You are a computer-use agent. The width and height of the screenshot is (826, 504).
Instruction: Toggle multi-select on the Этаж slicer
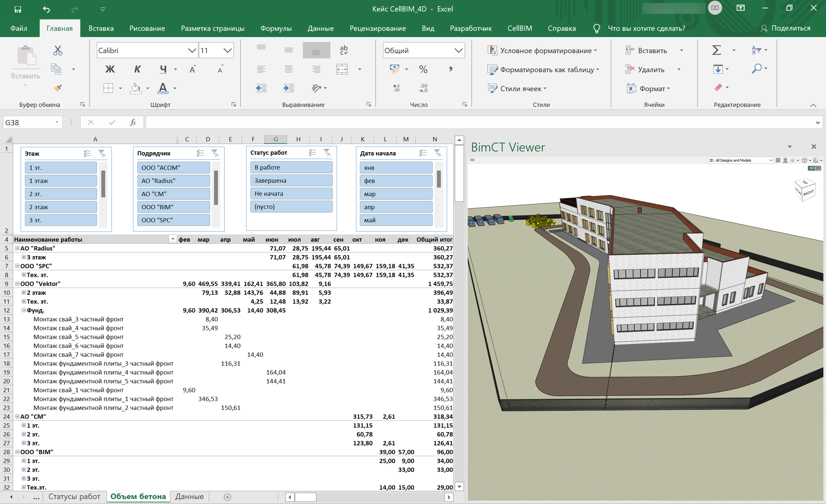tap(87, 153)
